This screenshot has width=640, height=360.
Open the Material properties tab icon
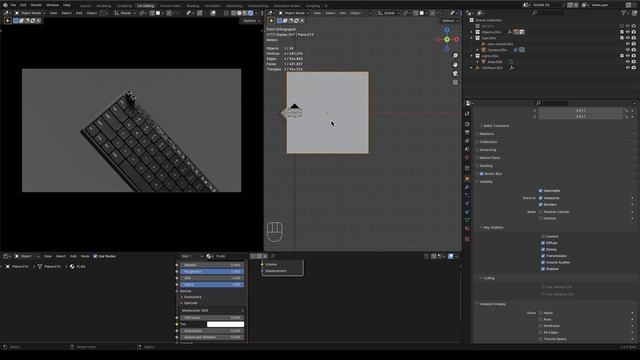[467, 229]
